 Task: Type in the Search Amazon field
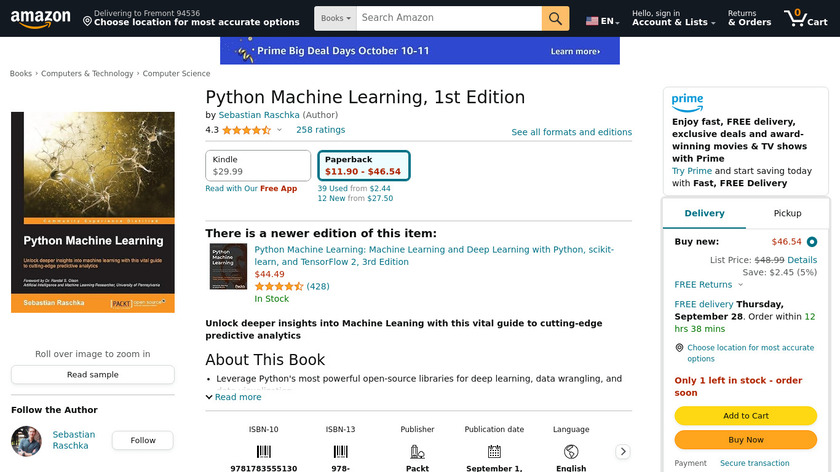pos(447,18)
